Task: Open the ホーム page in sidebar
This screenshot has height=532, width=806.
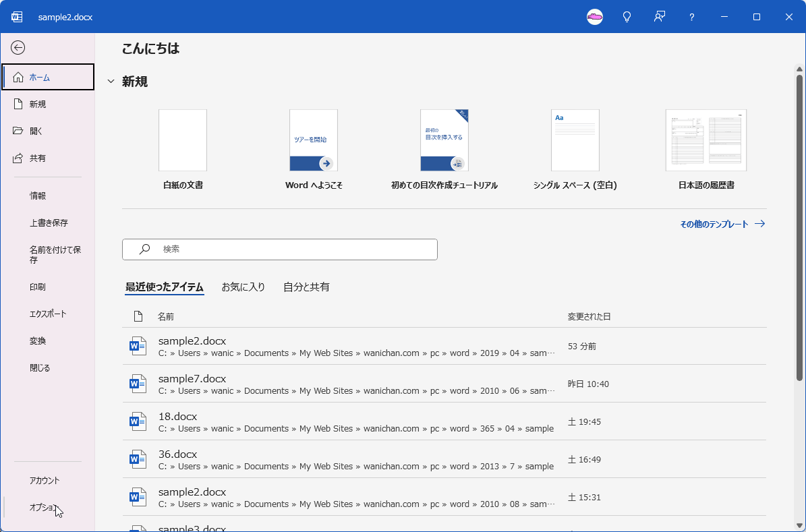Action: click(x=48, y=77)
